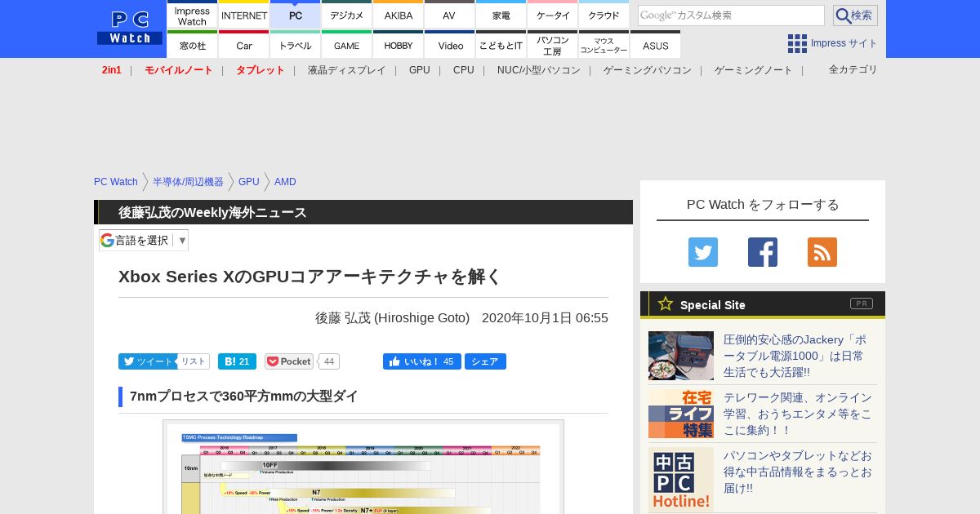Open the 家電 tab

[x=501, y=15]
